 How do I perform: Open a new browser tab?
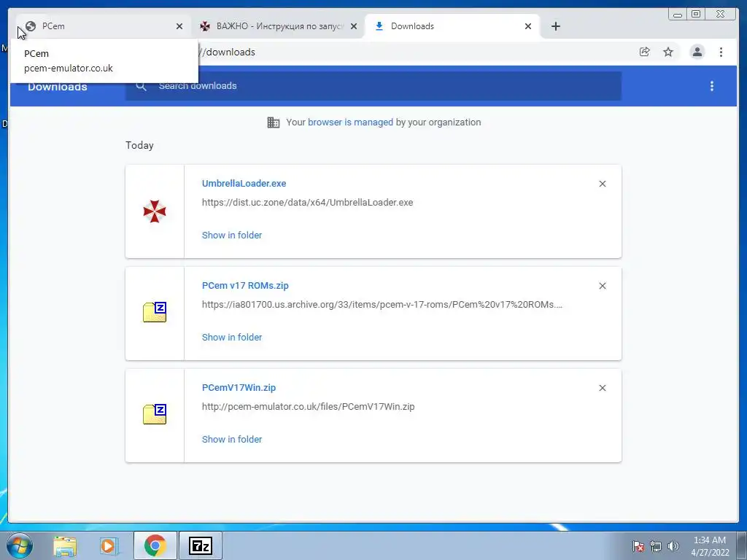click(555, 26)
